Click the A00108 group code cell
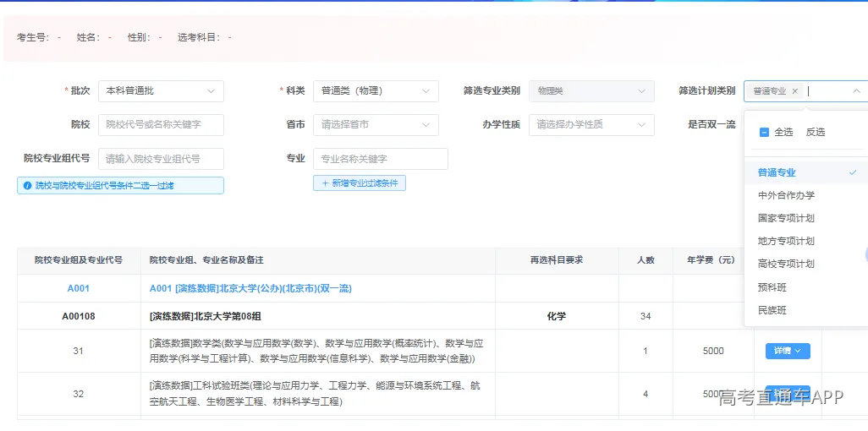 coord(78,316)
